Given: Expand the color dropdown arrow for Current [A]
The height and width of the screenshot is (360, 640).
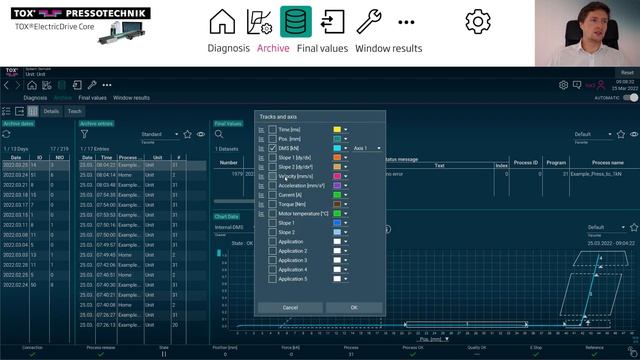Looking at the screenshot, I should (346, 195).
